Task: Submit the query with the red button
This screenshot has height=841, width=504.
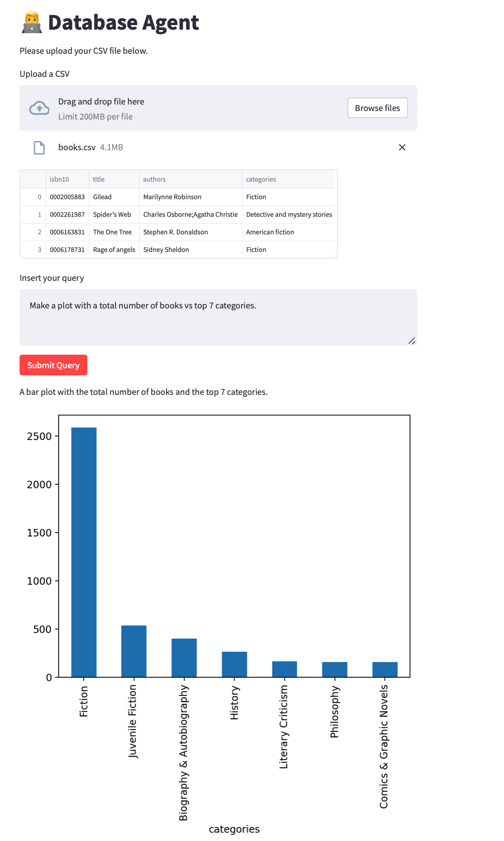Action: (53, 365)
